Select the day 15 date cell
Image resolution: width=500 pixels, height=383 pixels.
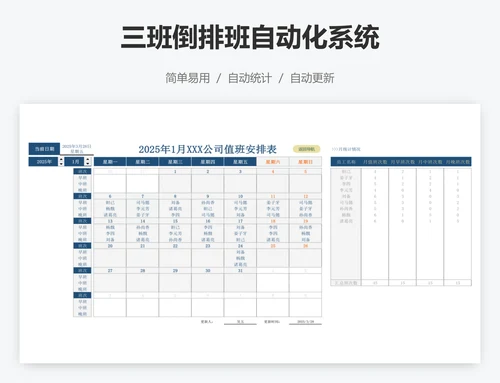tap(175, 221)
